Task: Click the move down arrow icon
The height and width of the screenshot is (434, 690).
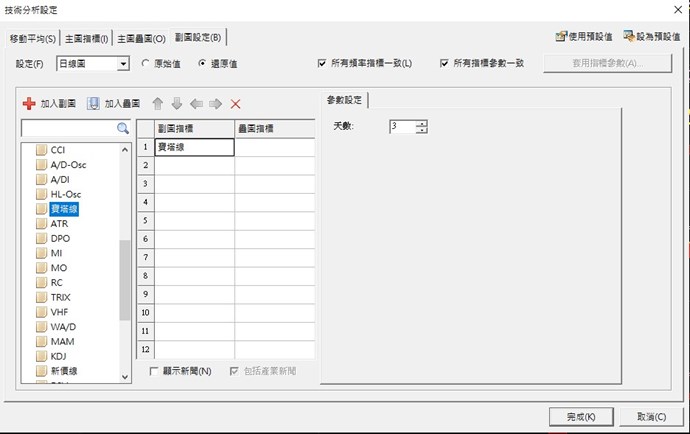Action: tap(177, 104)
